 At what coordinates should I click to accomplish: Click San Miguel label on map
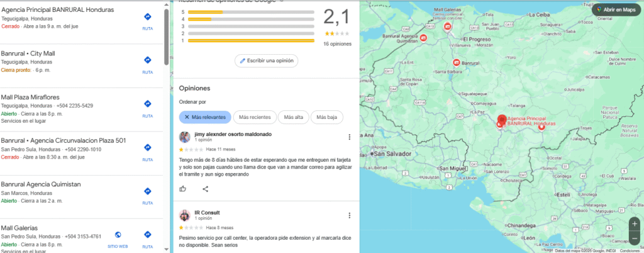[453, 169]
